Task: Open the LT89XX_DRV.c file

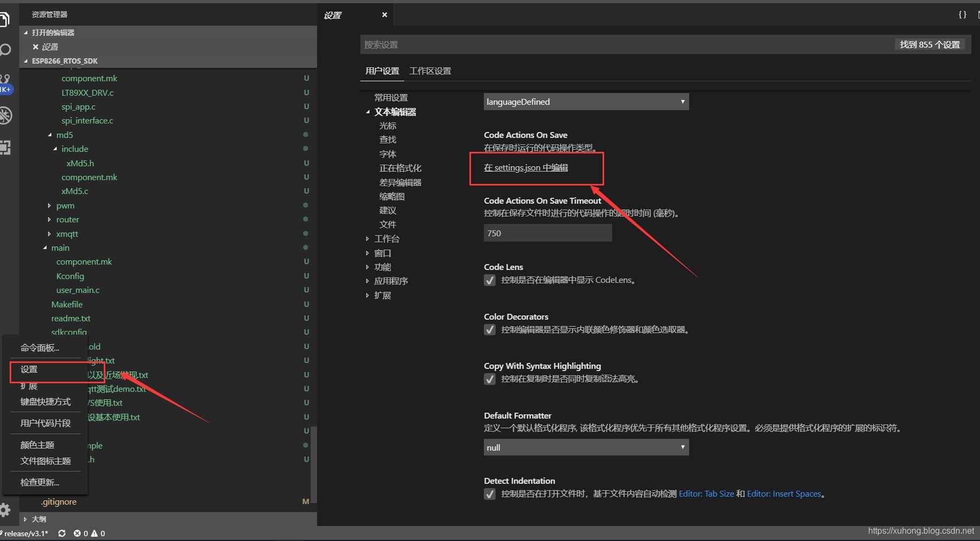Action: tap(88, 92)
